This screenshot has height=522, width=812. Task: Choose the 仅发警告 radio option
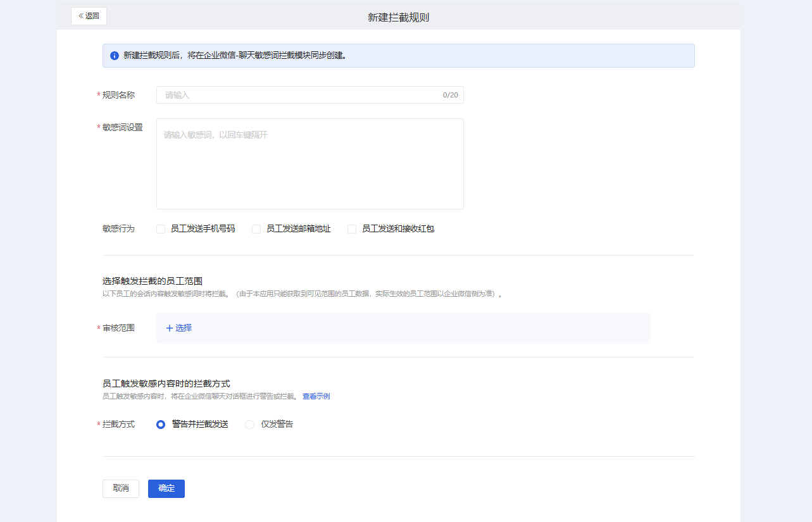coord(249,425)
